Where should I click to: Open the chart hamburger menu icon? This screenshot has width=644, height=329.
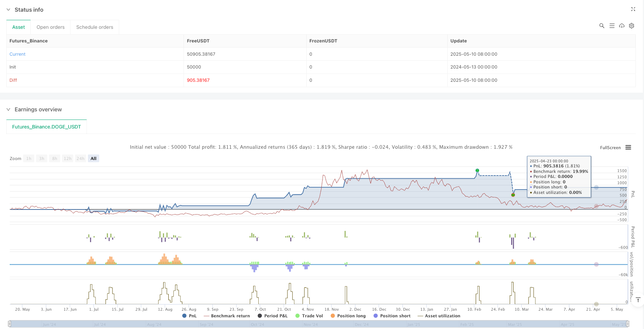click(x=628, y=148)
